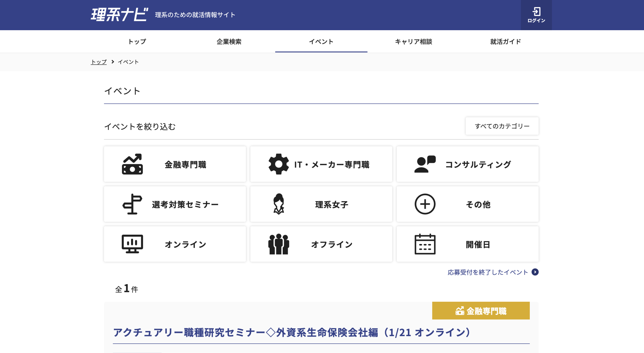Choose the consulting person speech icon
The height and width of the screenshot is (353, 644).
click(425, 164)
